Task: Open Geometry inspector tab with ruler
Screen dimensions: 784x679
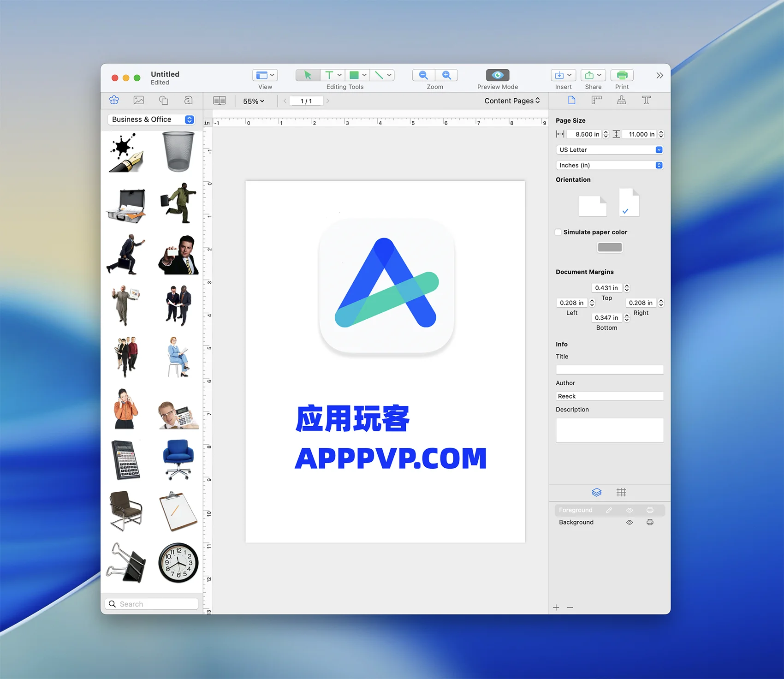Action: (x=597, y=100)
